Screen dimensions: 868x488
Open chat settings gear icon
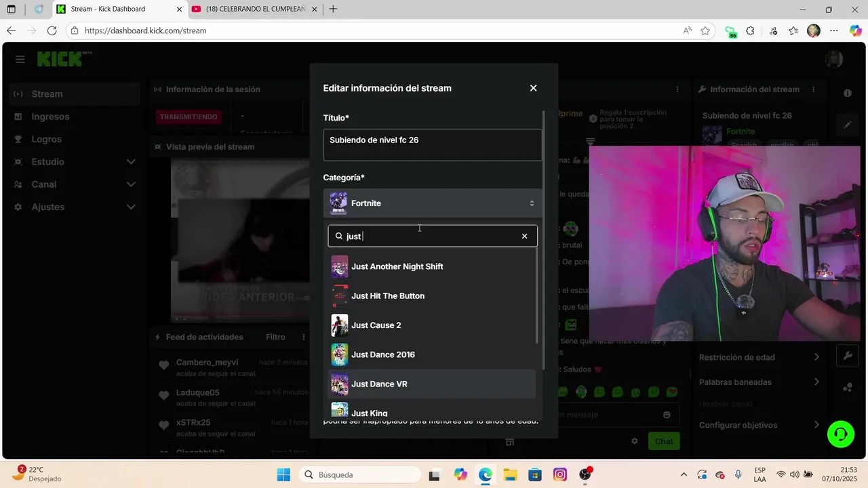635,441
